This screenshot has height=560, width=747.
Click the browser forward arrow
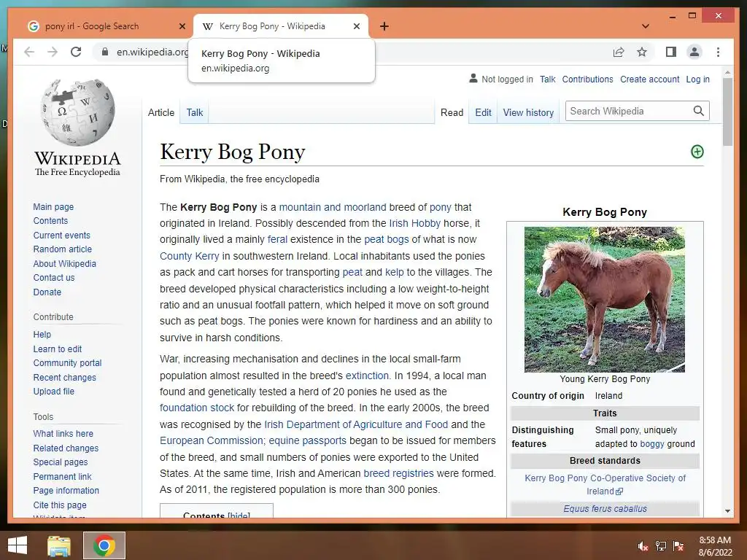click(x=53, y=52)
